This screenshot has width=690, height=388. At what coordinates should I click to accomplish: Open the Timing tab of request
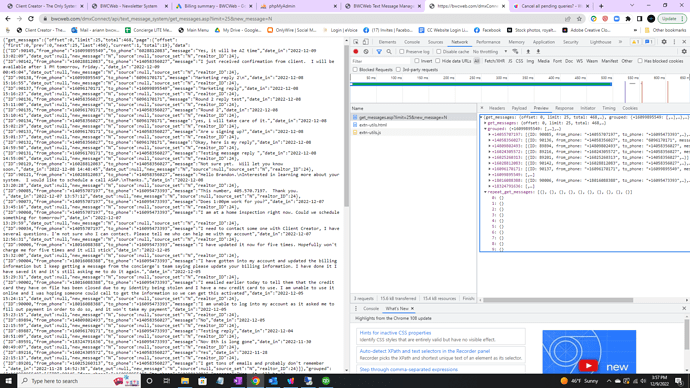point(609,108)
